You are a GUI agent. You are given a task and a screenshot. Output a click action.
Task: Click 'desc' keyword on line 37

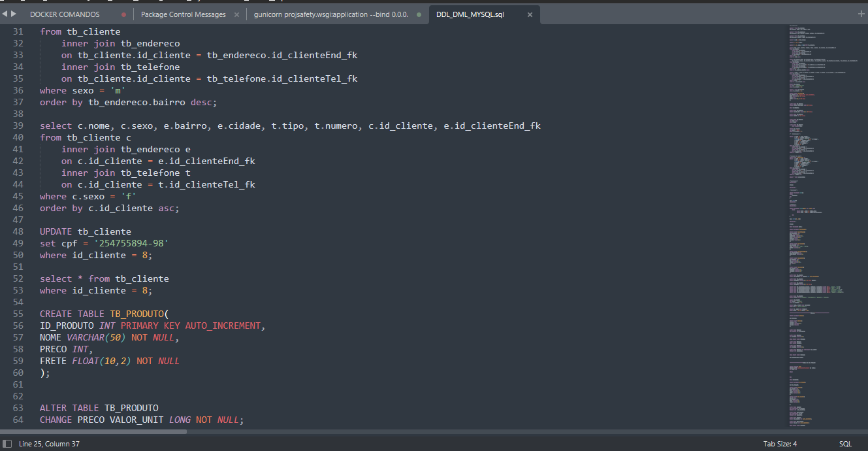pos(201,102)
